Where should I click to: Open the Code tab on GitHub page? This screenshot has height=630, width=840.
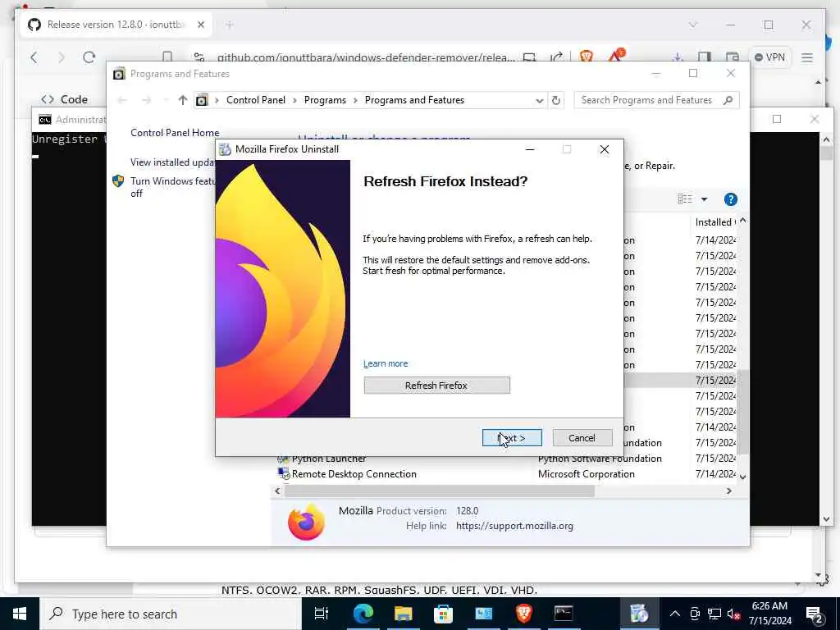[x=64, y=99]
